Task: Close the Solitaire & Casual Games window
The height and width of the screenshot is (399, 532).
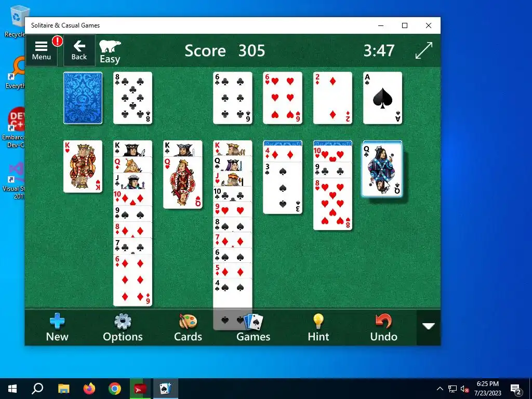Action: (x=429, y=25)
